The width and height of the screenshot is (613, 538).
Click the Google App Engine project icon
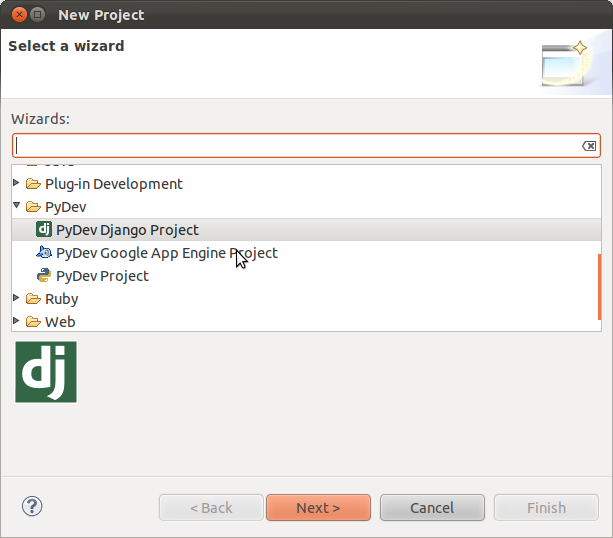pyautogui.click(x=44, y=253)
